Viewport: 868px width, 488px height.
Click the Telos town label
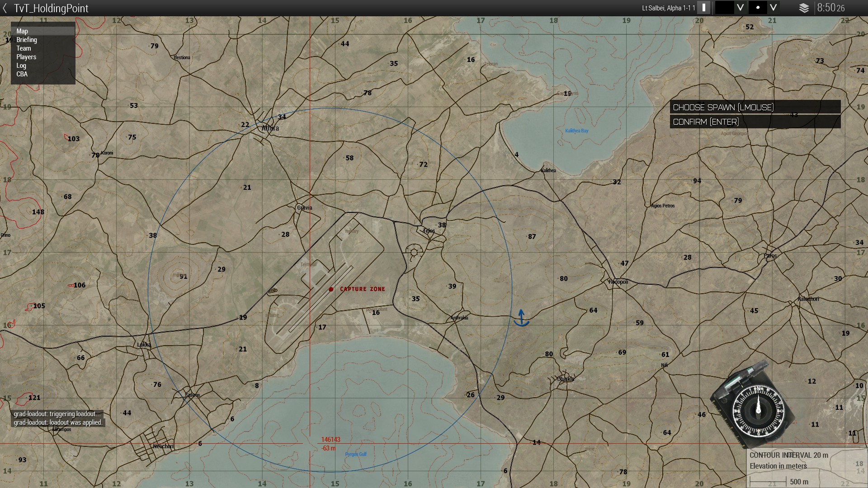(x=429, y=231)
